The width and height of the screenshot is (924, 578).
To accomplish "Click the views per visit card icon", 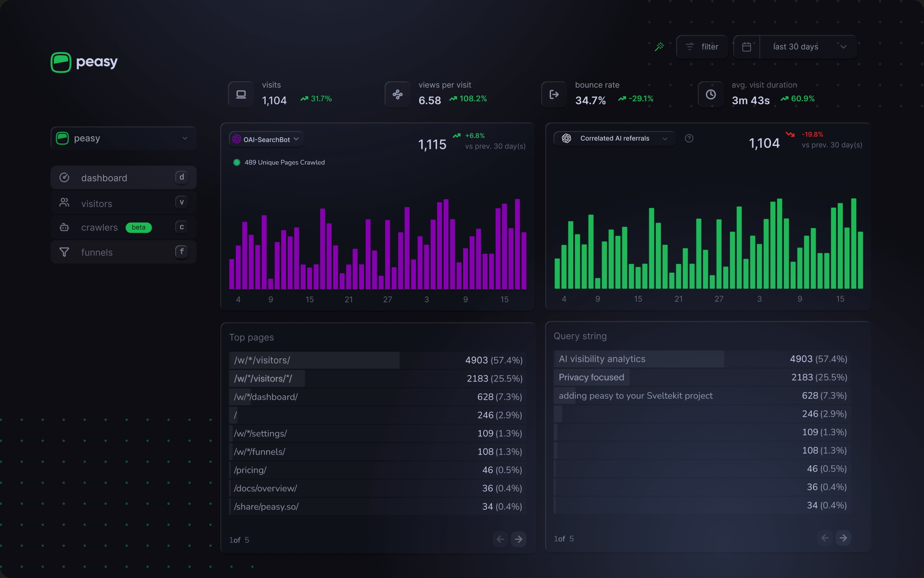I will (398, 94).
